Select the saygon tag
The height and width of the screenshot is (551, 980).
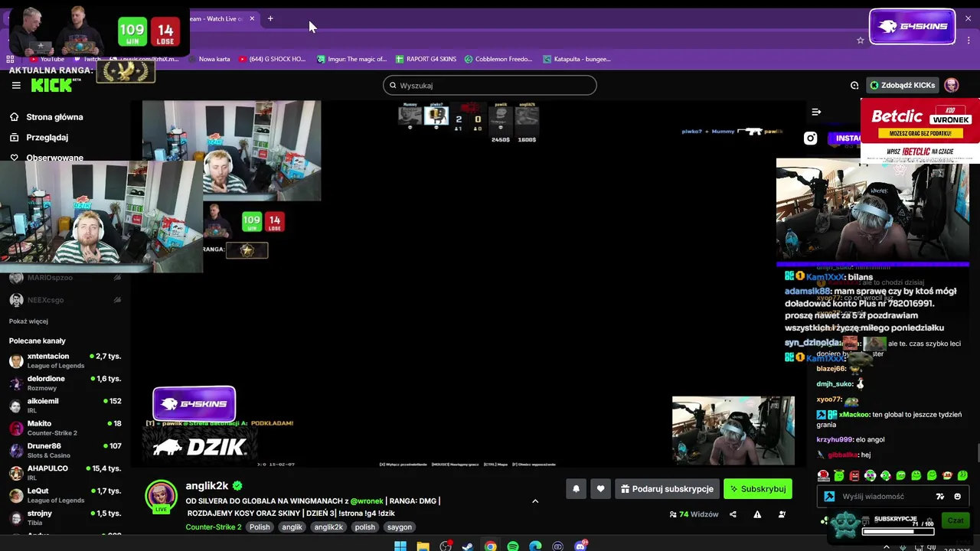(400, 527)
